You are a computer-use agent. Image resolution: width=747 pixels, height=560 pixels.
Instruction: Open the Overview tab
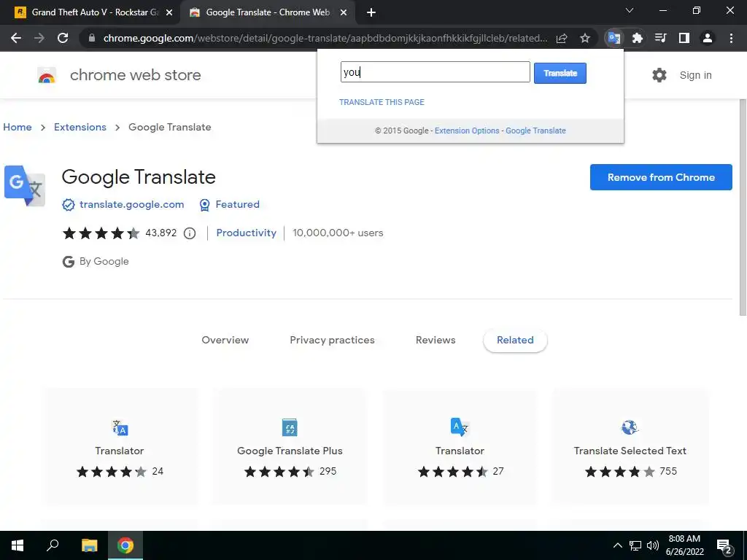click(x=225, y=340)
